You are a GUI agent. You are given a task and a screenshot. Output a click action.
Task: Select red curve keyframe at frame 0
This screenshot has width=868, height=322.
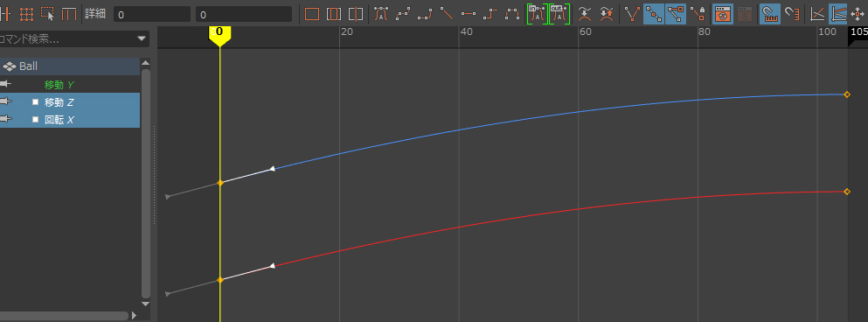[x=219, y=280]
